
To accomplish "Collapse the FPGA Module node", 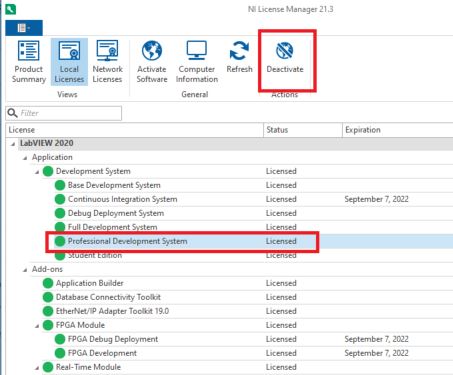I will [x=37, y=326].
